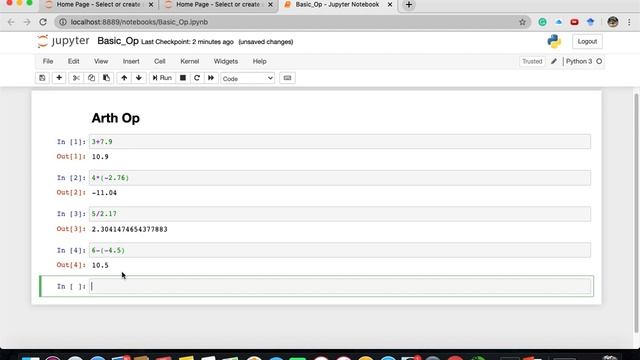Viewport: 640px width, 360px height.
Task: Click the Python 3 kernel idle circle
Action: point(599,61)
